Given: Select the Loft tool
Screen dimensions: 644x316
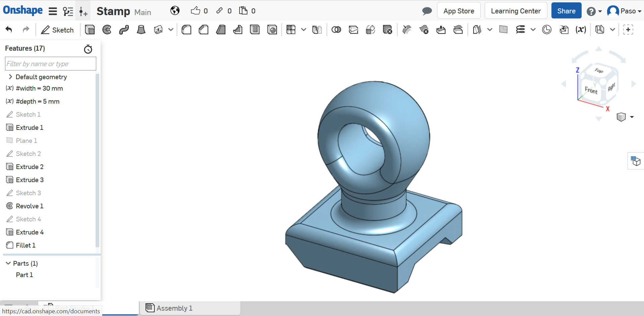Looking at the screenshot, I should point(141,30).
